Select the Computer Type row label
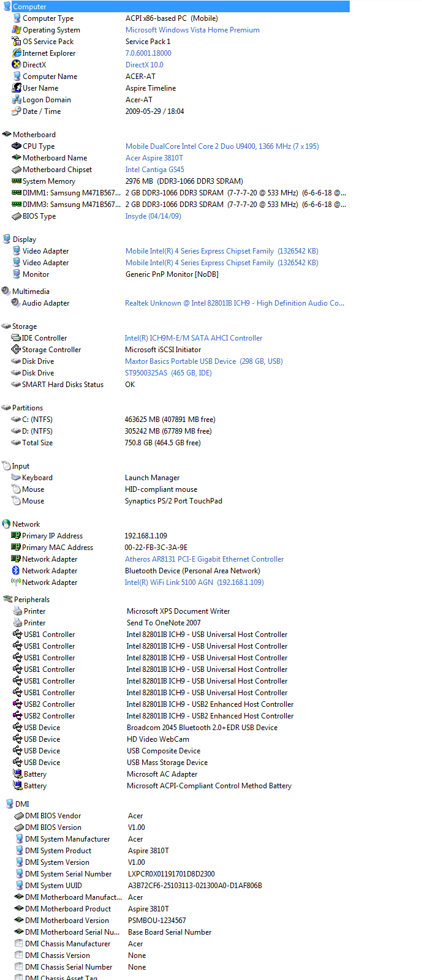The image size is (422, 980). point(48,18)
